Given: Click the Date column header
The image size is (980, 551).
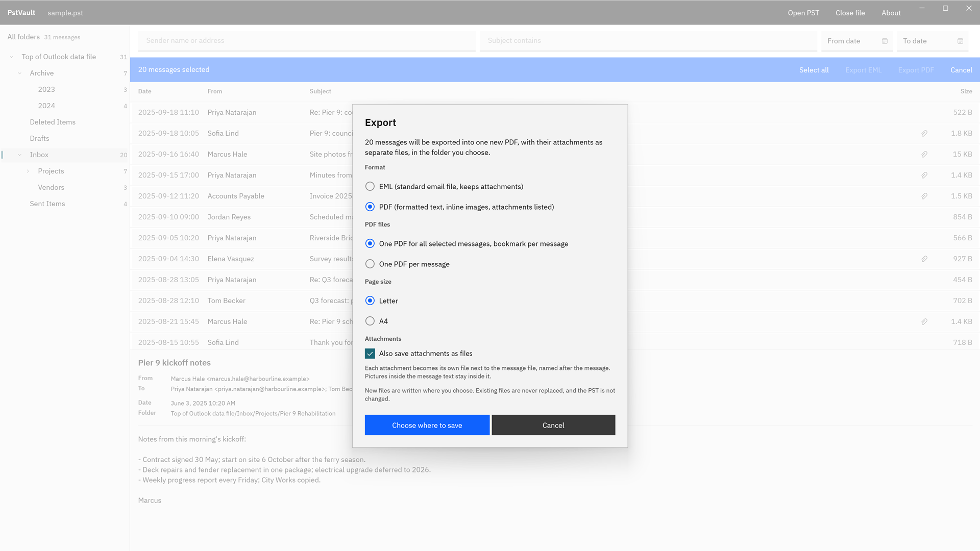Looking at the screenshot, I should pos(144,91).
